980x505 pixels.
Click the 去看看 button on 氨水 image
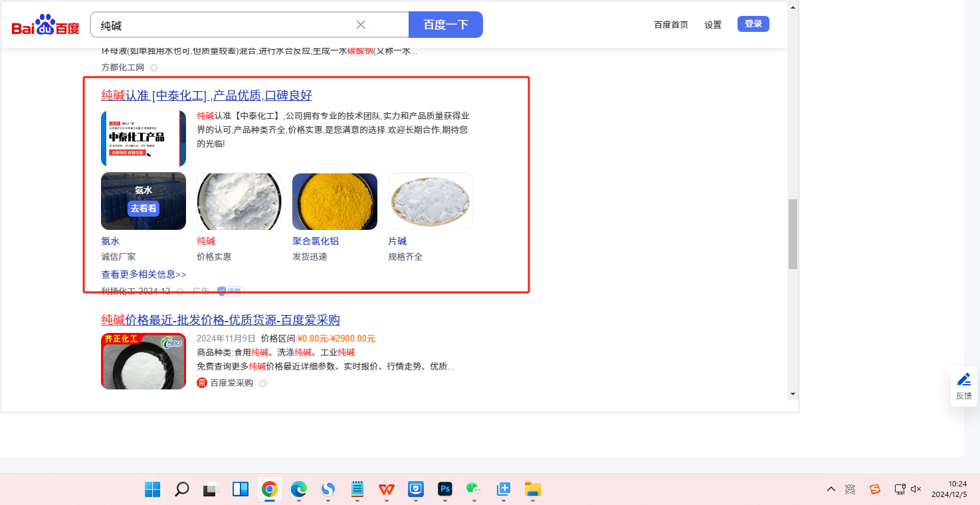click(144, 208)
